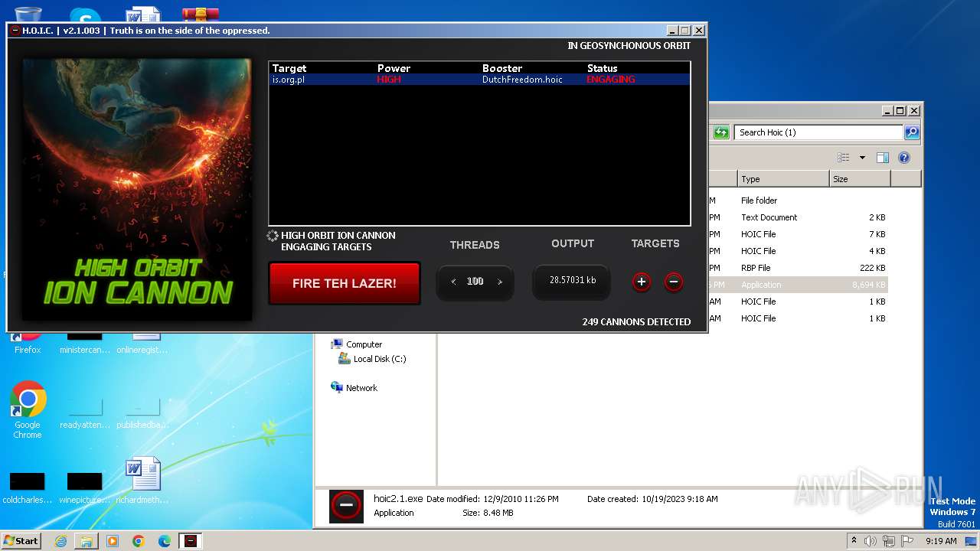Viewport: 980px width, 551px height.
Task: Click the Search Hoic (1) field
Action: [818, 132]
